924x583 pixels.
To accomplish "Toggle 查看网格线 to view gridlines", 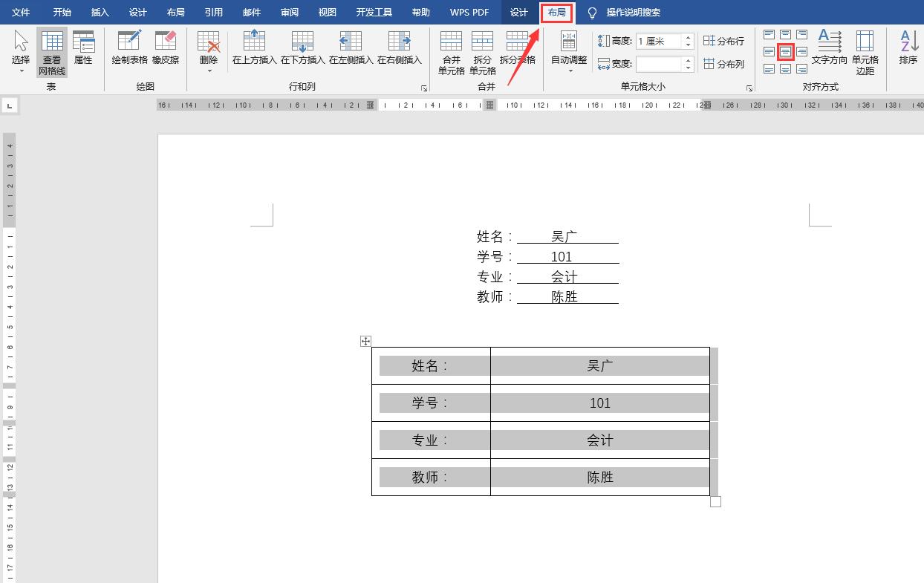I will tap(51, 51).
